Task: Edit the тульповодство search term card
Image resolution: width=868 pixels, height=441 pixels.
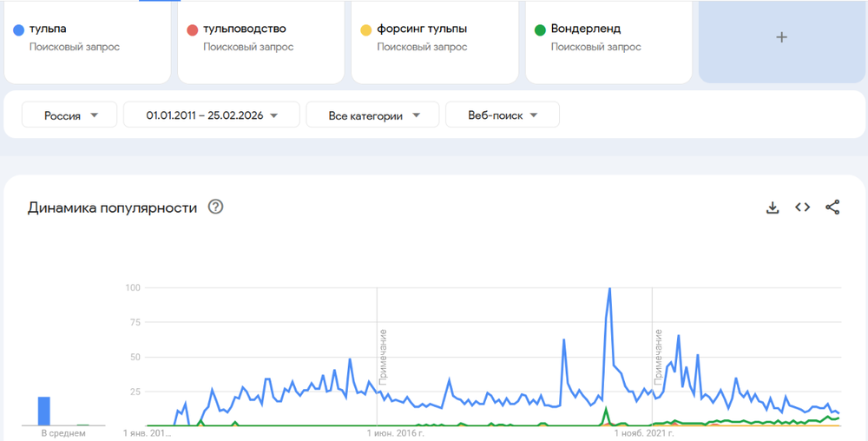Action: point(260,42)
